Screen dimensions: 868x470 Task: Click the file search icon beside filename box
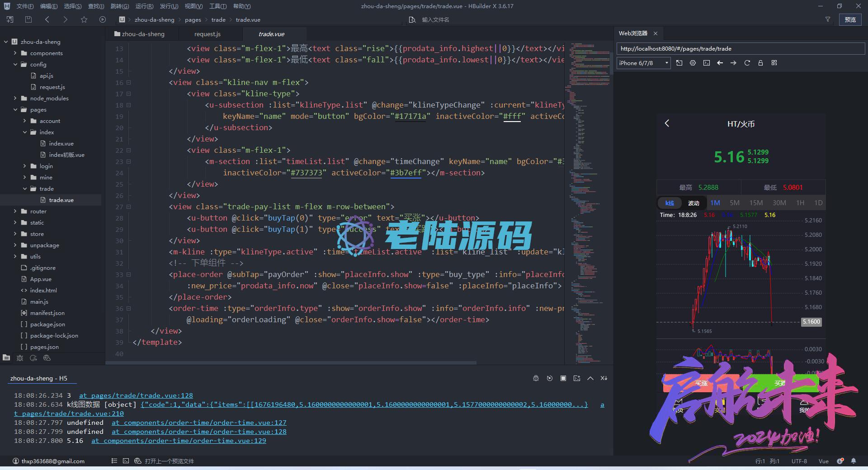412,19
